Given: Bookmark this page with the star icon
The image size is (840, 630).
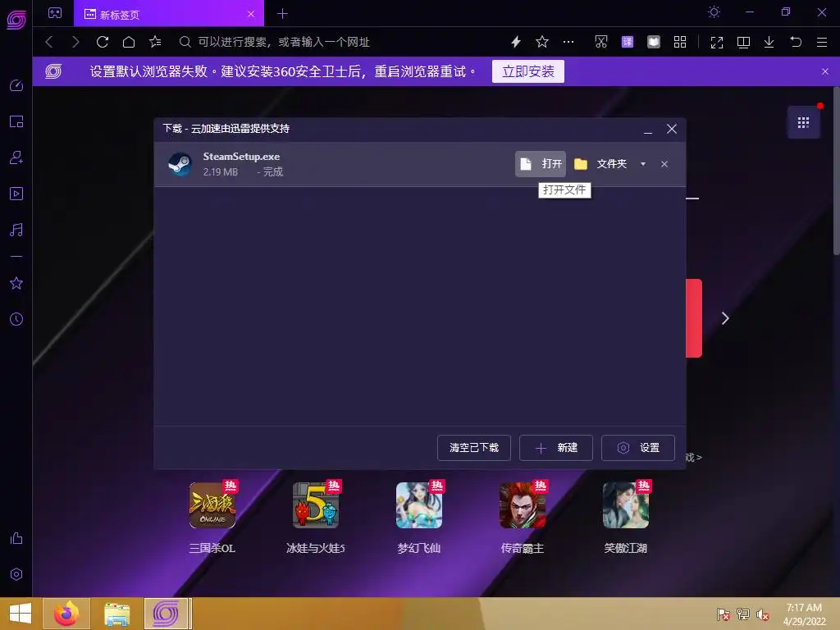Looking at the screenshot, I should tap(542, 42).
